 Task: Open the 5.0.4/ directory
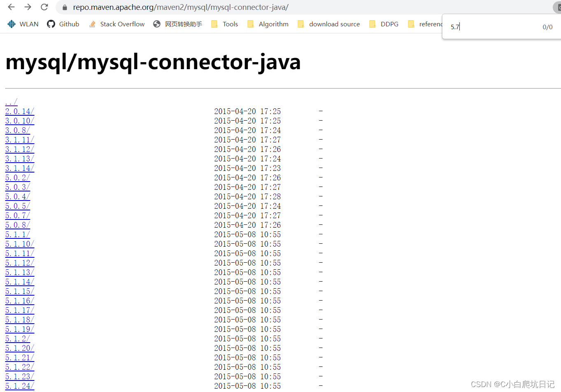point(18,196)
